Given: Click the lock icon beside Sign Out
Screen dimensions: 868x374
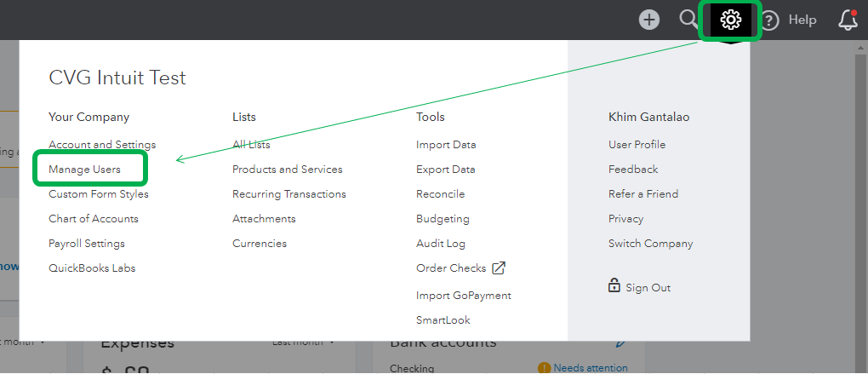Looking at the screenshot, I should click(614, 286).
